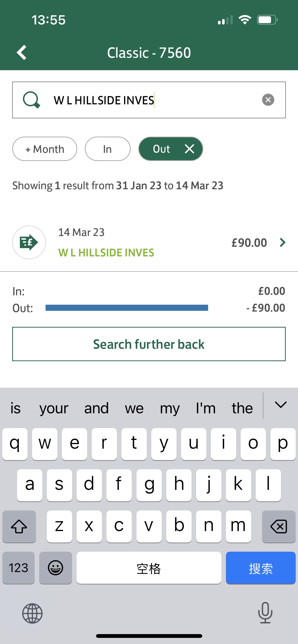This screenshot has height=644, width=298.
Task: Switch keyboard language with globe icon
Action: (x=32, y=613)
